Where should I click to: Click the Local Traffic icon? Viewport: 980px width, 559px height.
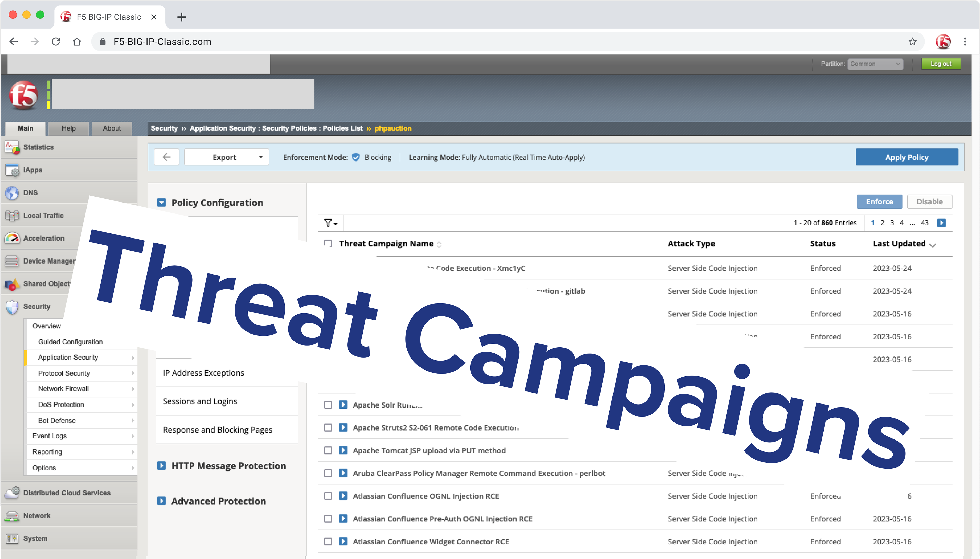tap(12, 216)
